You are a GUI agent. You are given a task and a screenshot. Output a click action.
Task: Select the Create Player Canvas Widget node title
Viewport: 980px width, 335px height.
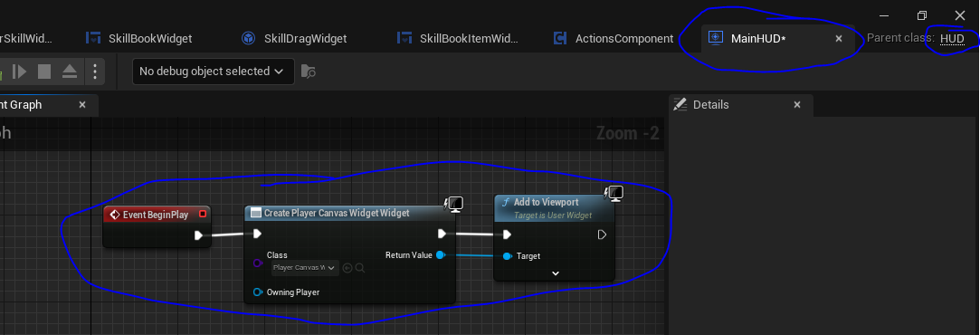tap(337, 213)
